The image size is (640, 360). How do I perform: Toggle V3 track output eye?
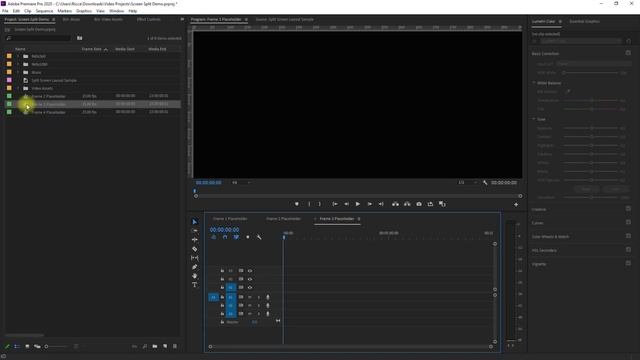pos(250,271)
